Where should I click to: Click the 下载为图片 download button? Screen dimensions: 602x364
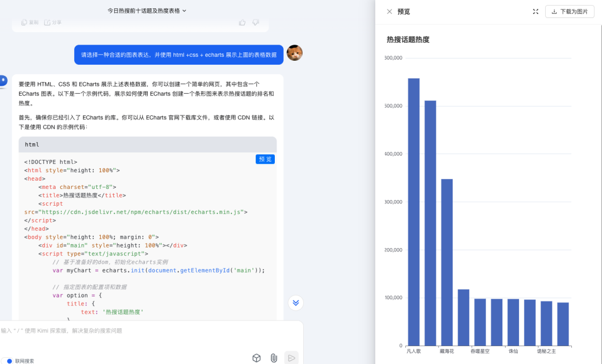570,11
